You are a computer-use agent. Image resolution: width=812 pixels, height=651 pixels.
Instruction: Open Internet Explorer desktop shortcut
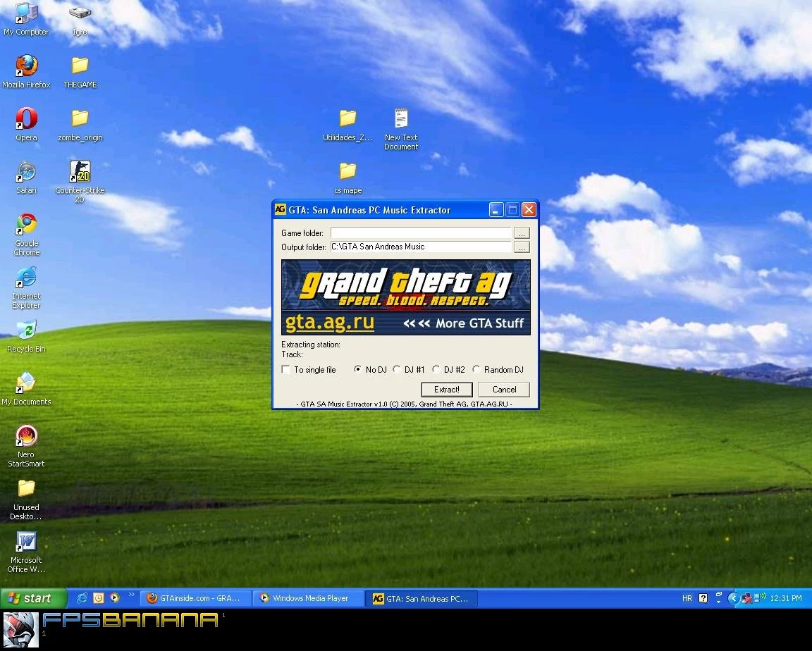26,287
